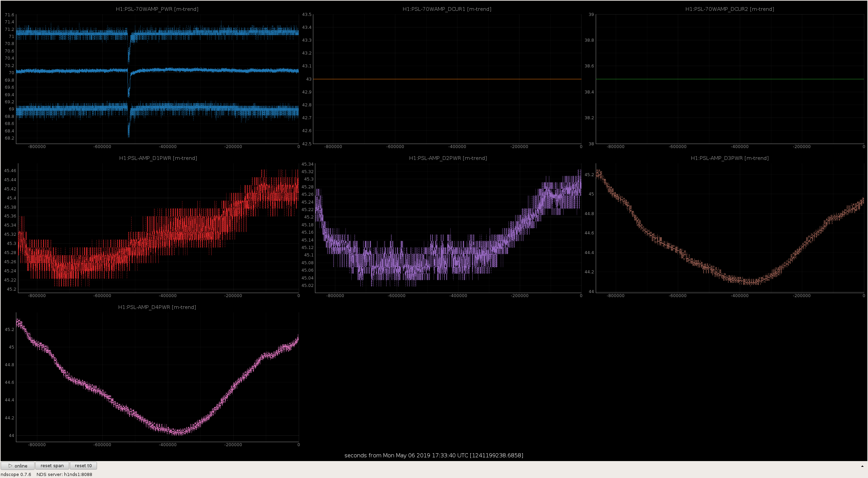The image size is (868, 478).
Task: Click the 71.6 y-axis label on 70WAMP_PWR plot
Action: [x=9, y=15]
